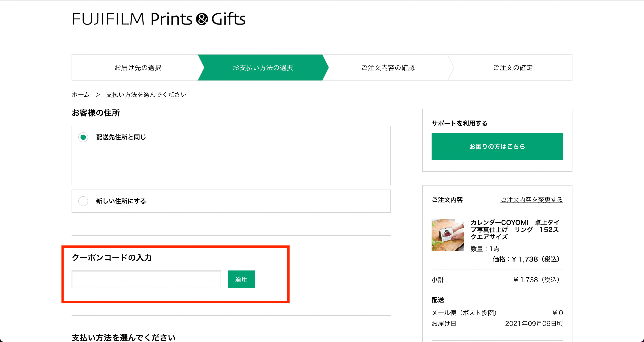The width and height of the screenshot is (644, 342).
Task: Click the メール便(ポスト投函) shipping text
Action: pos(464,313)
